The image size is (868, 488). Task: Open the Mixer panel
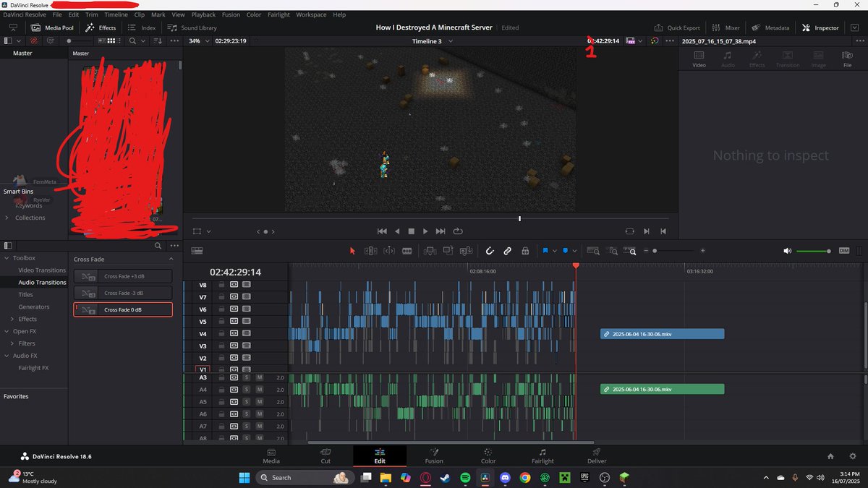726,27
